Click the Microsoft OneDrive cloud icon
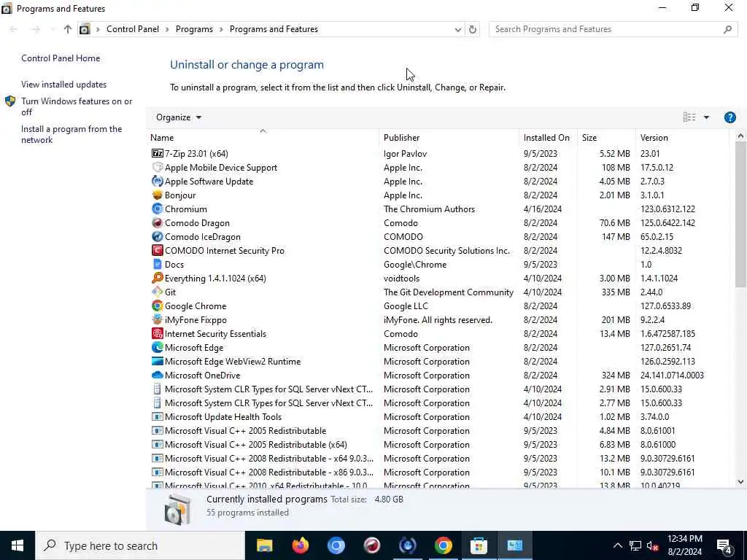This screenshot has height=560, width=747. coord(158,376)
